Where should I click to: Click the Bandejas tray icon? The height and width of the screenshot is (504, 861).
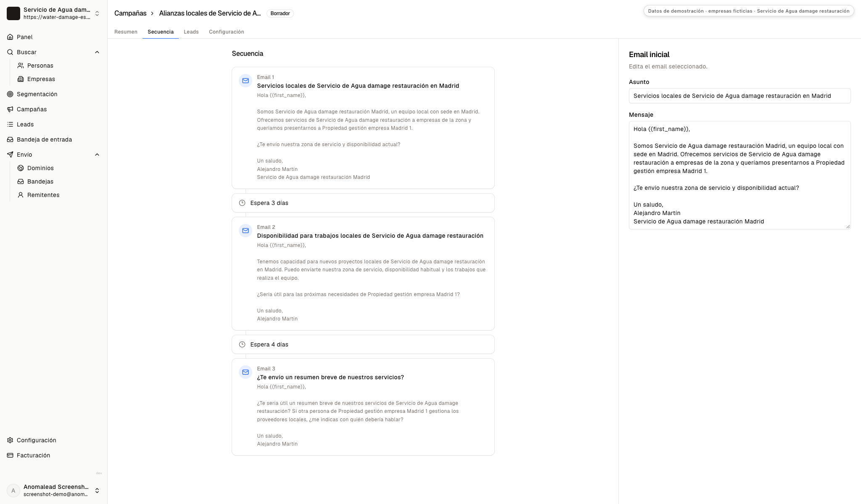(21, 181)
